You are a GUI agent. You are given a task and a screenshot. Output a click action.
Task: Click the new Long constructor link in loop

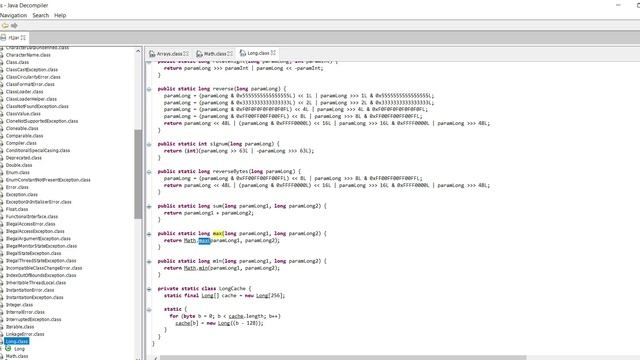coord(224,323)
